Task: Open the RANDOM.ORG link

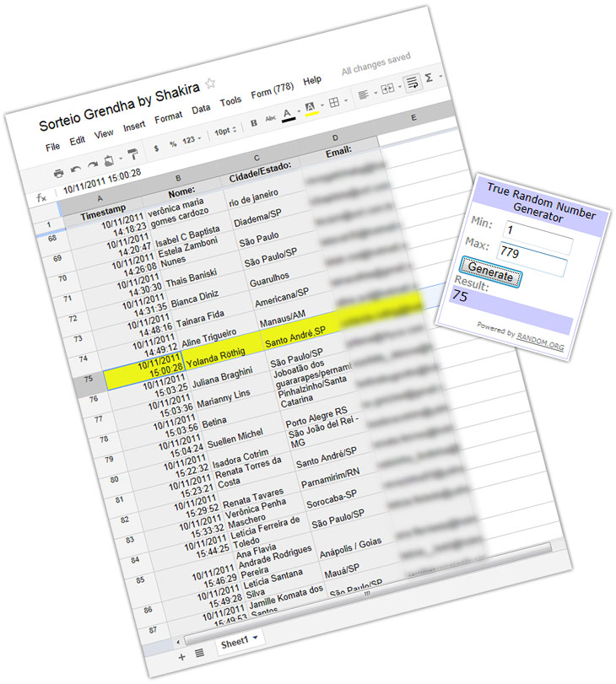Action: pos(540,341)
